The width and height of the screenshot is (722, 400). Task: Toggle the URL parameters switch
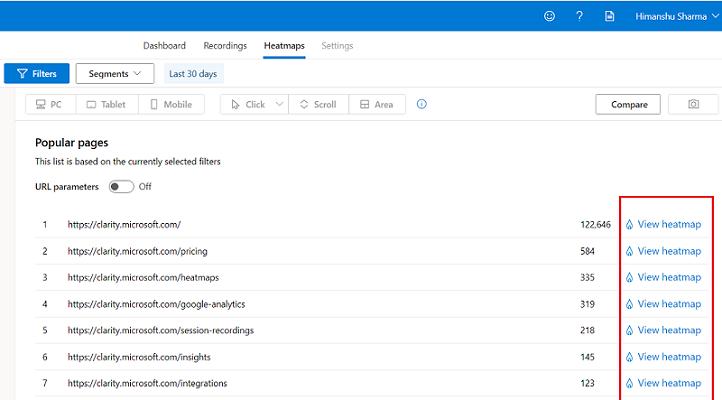121,186
